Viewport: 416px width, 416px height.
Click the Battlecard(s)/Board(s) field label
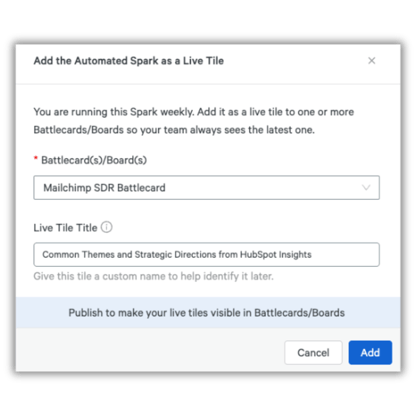[x=94, y=160]
